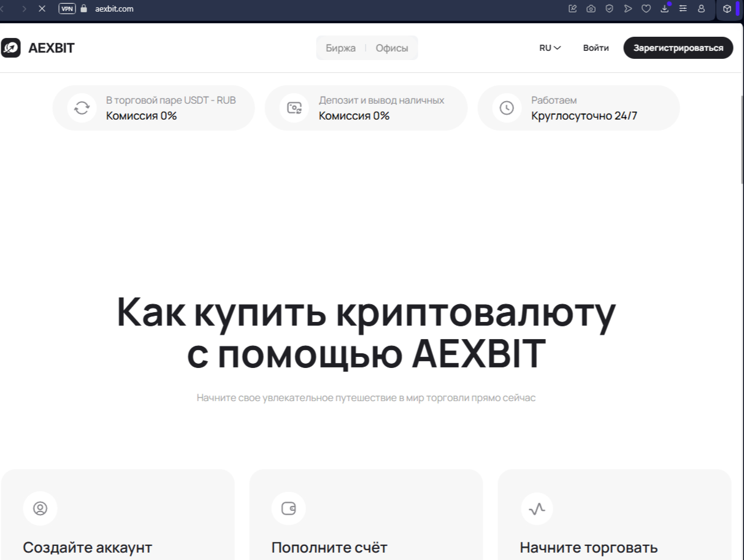Open the browser profile account icon

(x=701, y=9)
